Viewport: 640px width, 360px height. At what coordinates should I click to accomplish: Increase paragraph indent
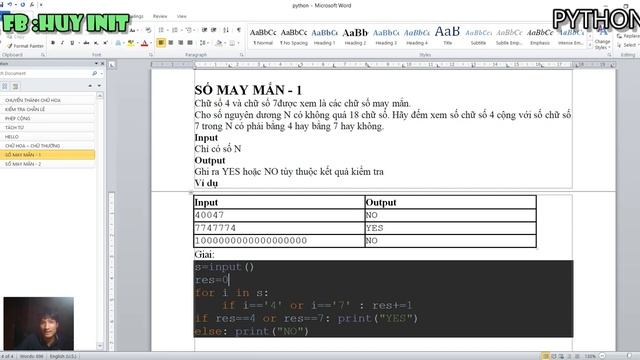(213, 30)
